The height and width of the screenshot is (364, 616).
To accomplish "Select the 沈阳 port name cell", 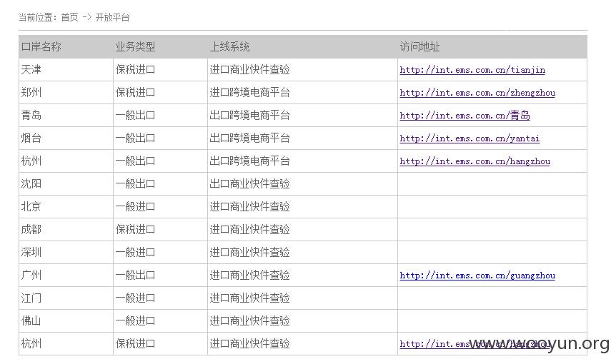I will [x=66, y=184].
